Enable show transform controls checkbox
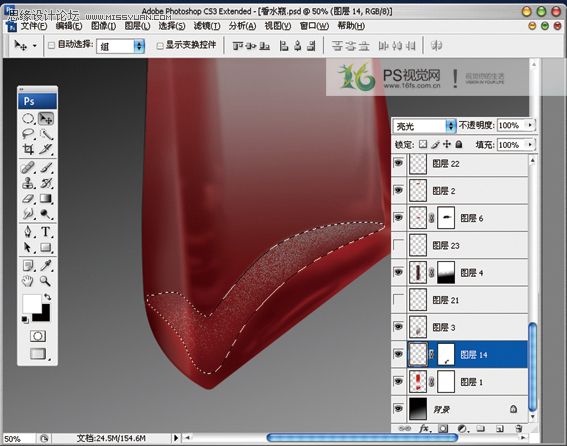This screenshot has height=446, width=567. click(159, 46)
